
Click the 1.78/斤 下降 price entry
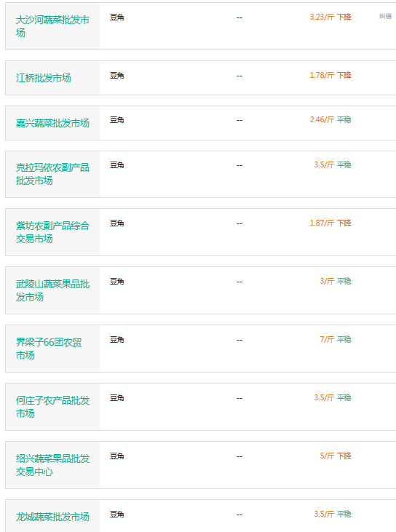[330, 75]
